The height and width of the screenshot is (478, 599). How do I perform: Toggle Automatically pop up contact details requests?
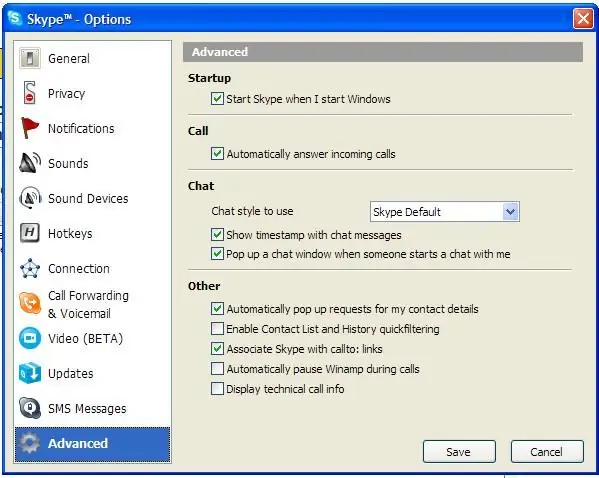click(x=217, y=308)
